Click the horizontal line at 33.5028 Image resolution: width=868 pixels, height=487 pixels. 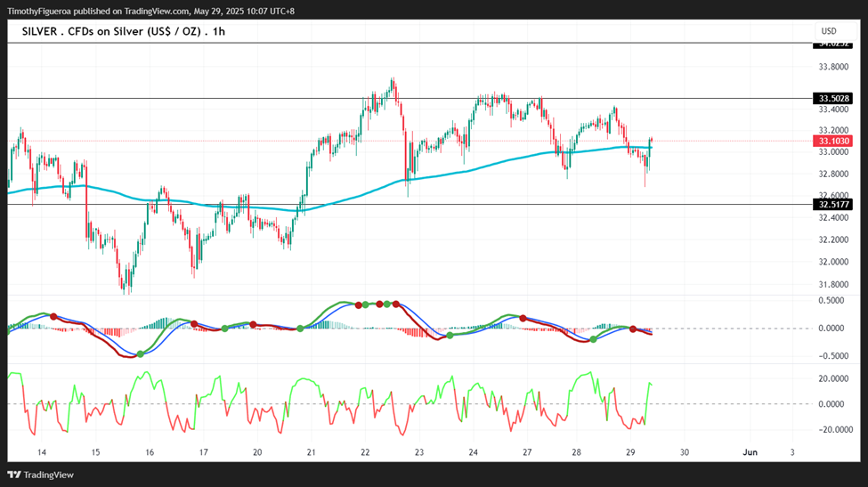[x=410, y=99]
